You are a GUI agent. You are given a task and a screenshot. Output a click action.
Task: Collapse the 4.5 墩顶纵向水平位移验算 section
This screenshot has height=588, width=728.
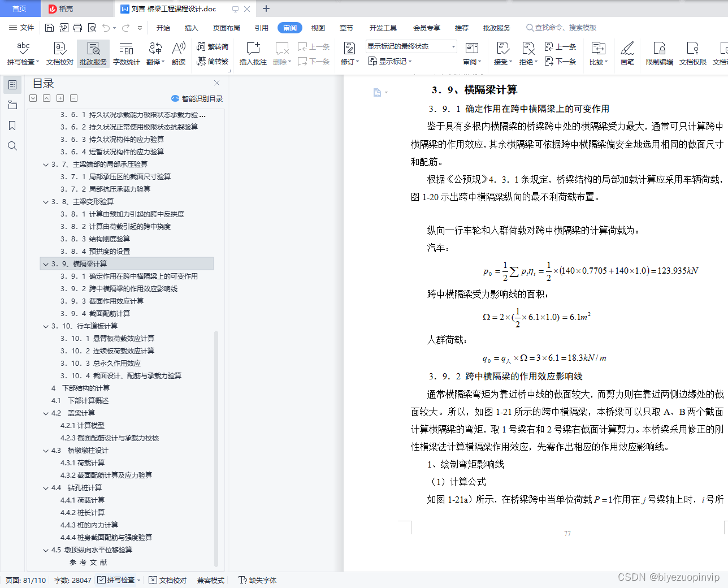point(46,550)
